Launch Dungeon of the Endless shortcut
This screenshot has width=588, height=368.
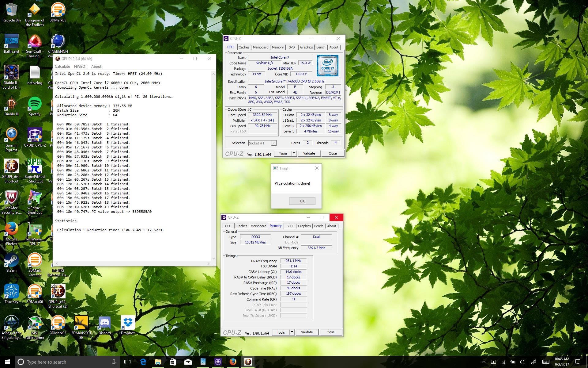(35, 15)
